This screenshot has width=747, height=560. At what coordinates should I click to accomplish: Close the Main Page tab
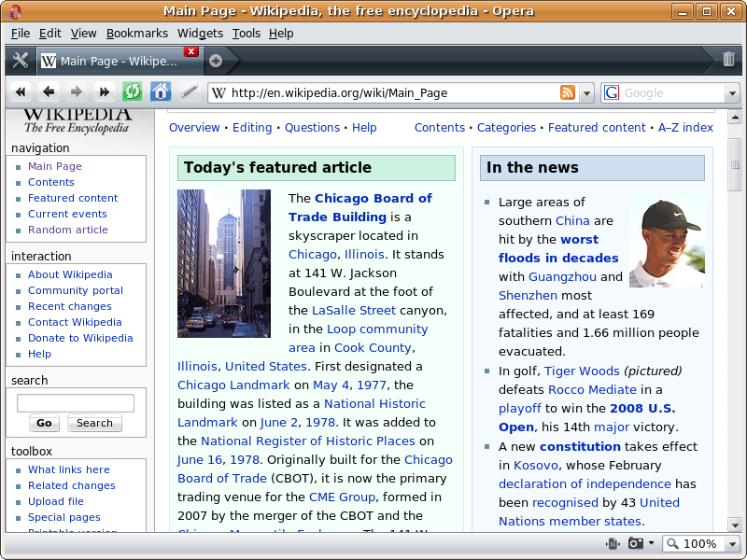(x=191, y=51)
